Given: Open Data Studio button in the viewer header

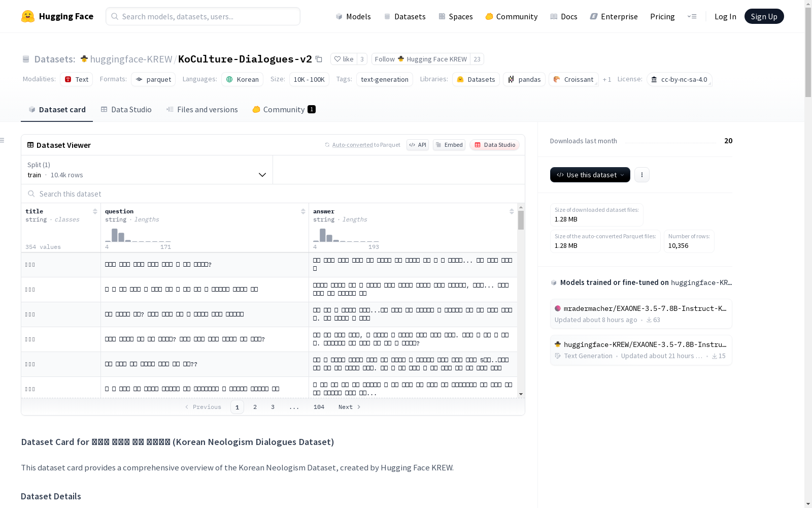Looking at the screenshot, I should tap(494, 145).
